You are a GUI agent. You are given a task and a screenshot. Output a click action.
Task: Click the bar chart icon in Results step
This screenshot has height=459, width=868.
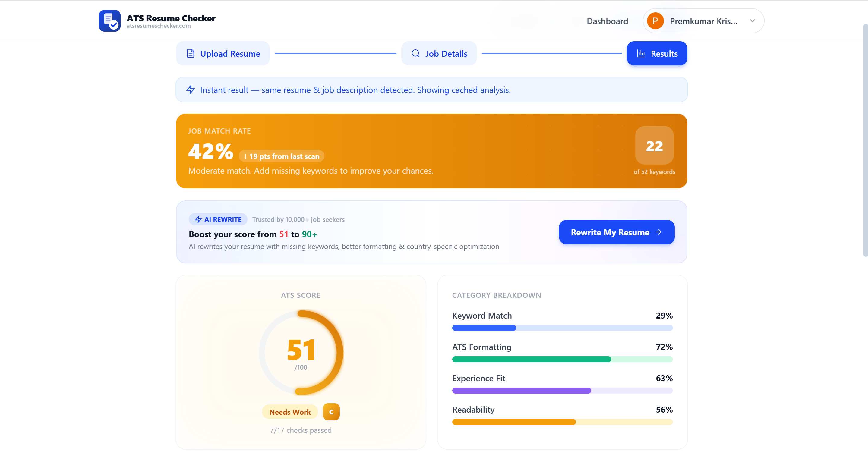tap(641, 54)
